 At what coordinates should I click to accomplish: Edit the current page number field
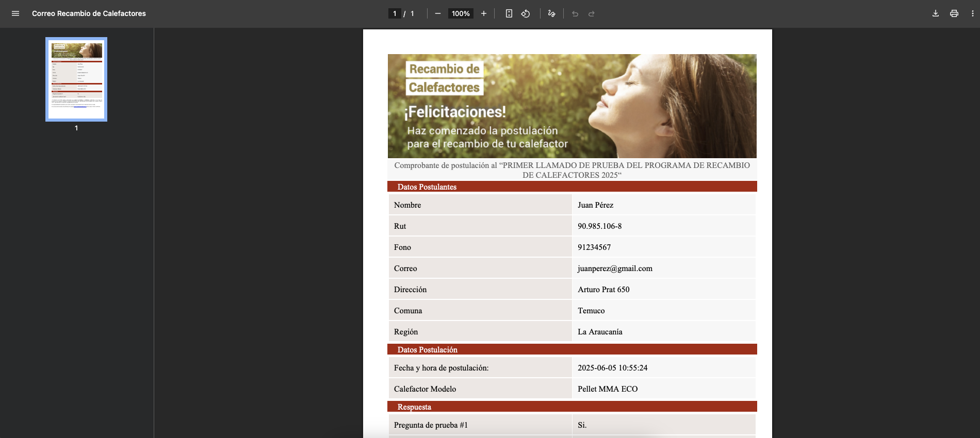pos(395,13)
